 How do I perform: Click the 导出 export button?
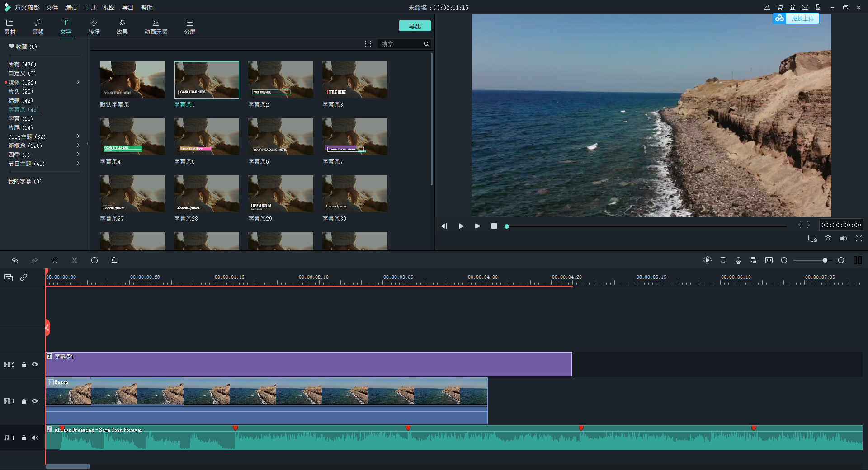415,26
